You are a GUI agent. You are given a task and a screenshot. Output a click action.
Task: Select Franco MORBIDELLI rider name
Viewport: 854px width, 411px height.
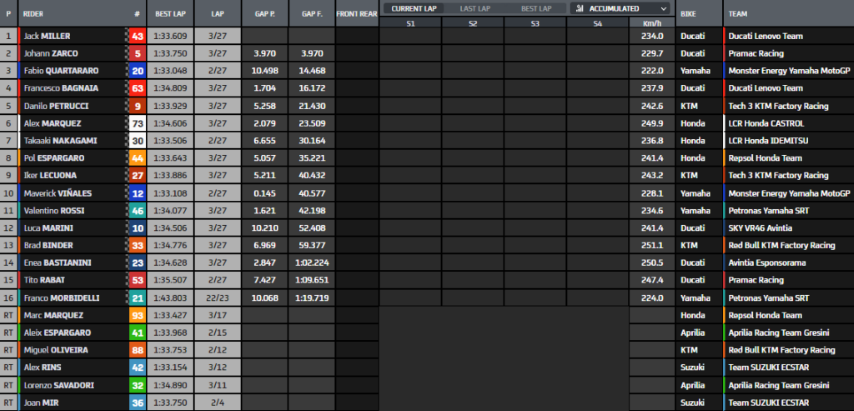click(x=62, y=298)
